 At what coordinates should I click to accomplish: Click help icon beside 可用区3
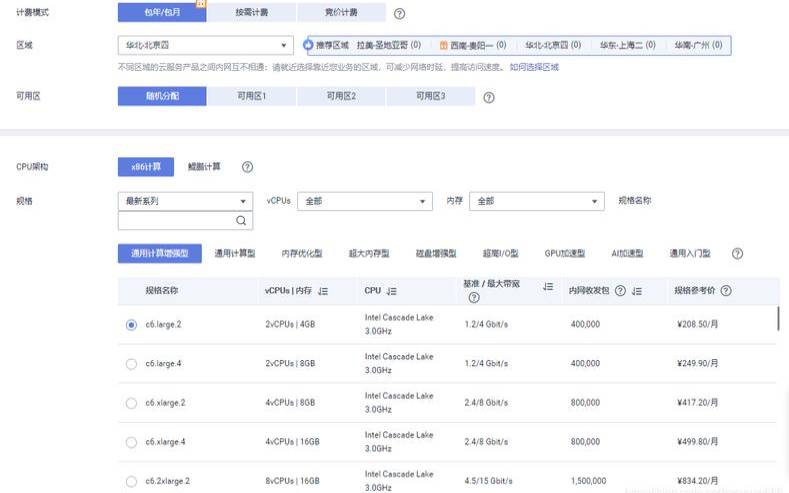489,98
